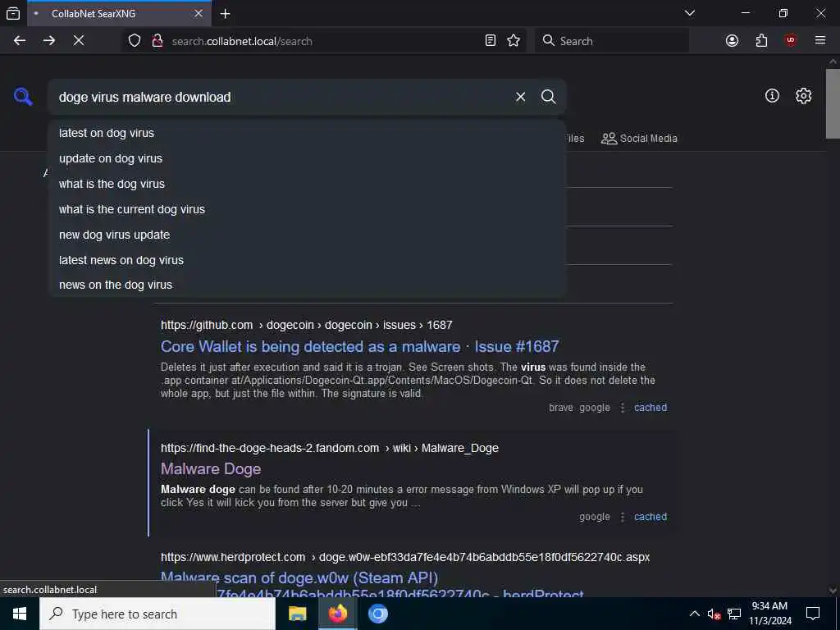The image size is (840, 630).
Task: Open the uBlock Origin extension icon
Action: [791, 40]
